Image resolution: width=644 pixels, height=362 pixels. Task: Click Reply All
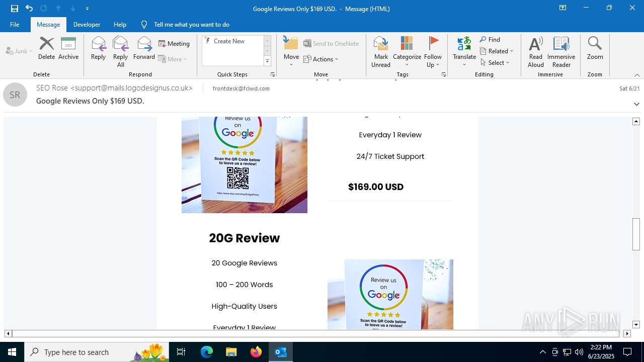point(120,52)
